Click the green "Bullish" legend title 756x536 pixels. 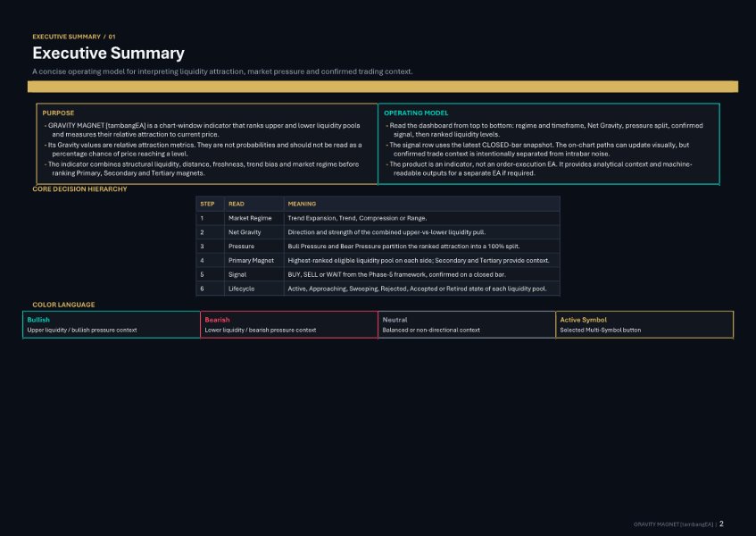(38, 320)
